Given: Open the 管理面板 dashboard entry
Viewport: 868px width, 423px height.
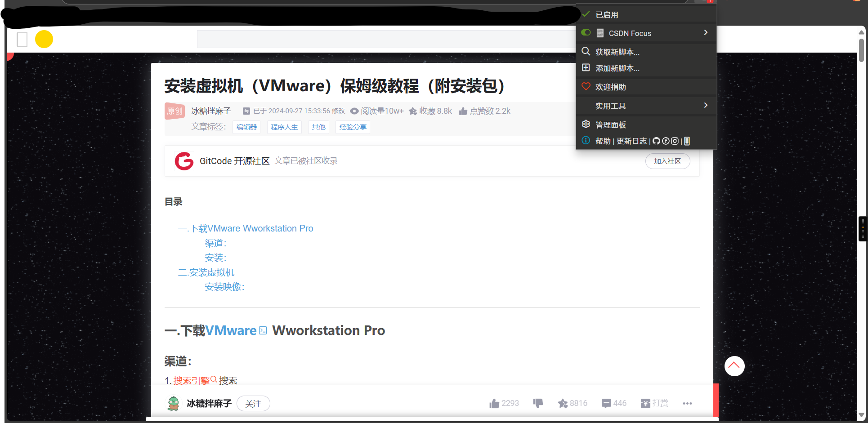Looking at the screenshot, I should (646, 125).
